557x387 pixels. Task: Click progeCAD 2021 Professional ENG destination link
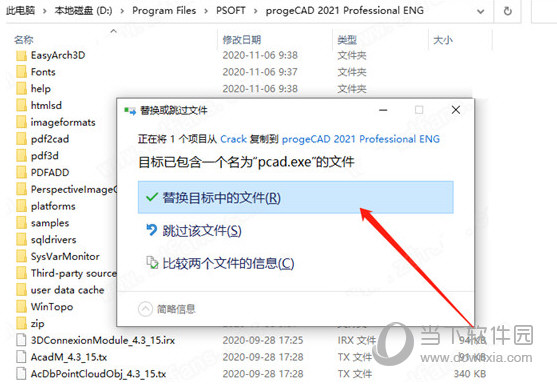click(361, 139)
